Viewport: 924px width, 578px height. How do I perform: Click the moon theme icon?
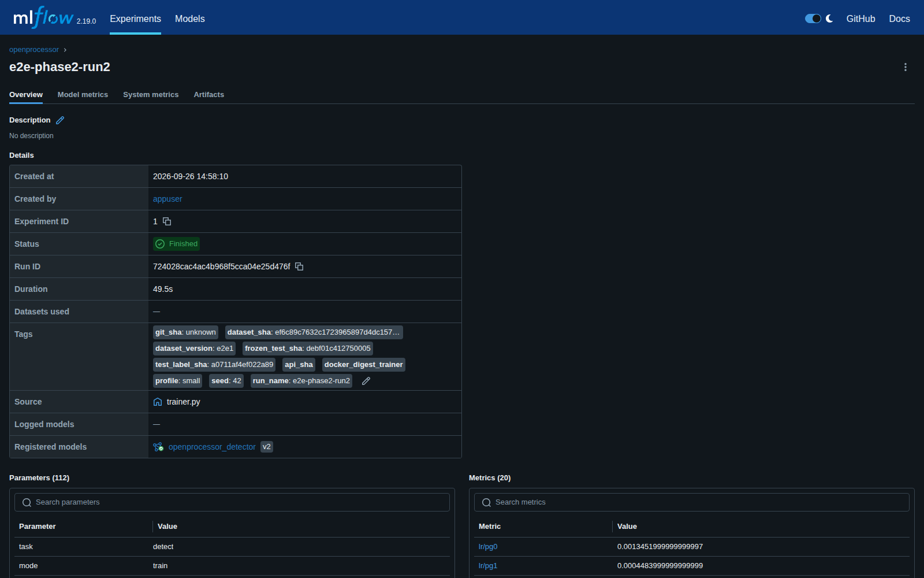pyautogui.click(x=830, y=18)
